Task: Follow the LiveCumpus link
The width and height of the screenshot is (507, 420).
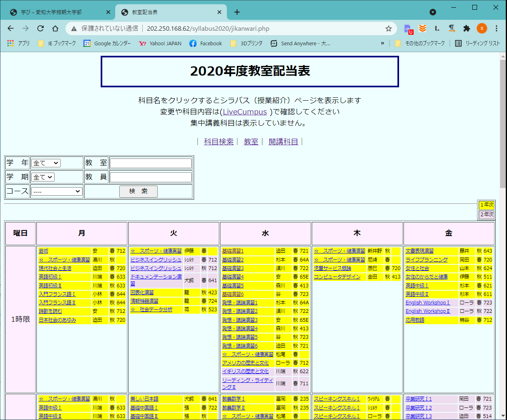Action: click(245, 112)
